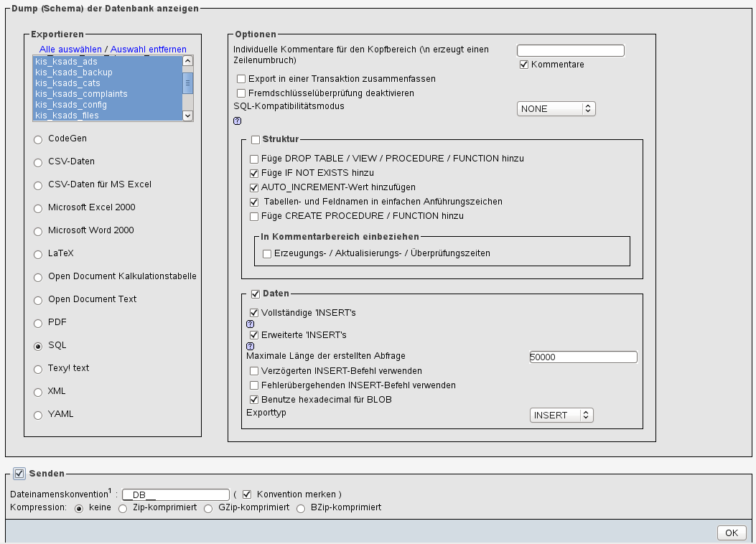Viewport: 756px width, 544px height.
Task: Toggle Füge IF NOT EXISTS hinzu
Action: point(254,174)
